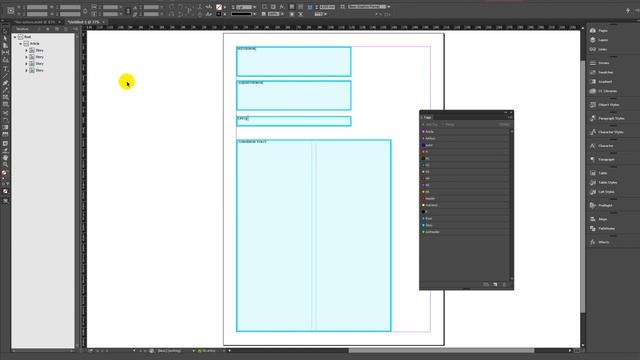Collapse the Root node in Structure panel
The height and width of the screenshot is (360, 640).
15,37
